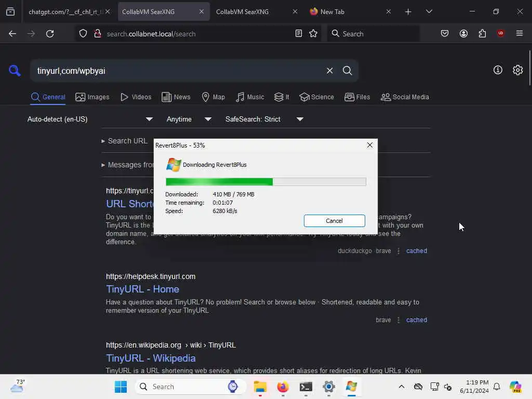This screenshot has height=399, width=532.
Task: Open the notifications bell
Action: tap(497, 387)
